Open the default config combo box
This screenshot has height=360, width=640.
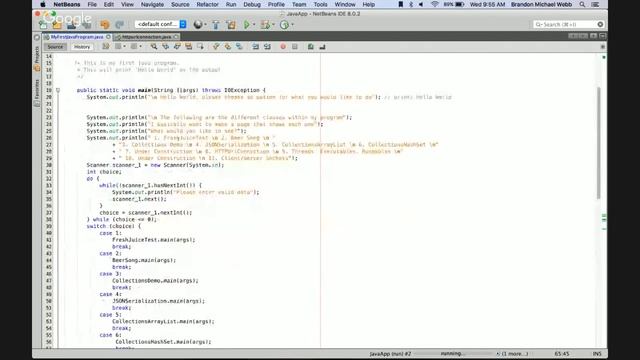tap(161, 24)
